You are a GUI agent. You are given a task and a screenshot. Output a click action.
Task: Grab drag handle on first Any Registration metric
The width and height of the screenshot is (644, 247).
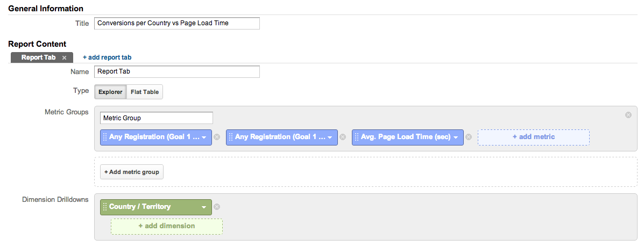[105, 137]
